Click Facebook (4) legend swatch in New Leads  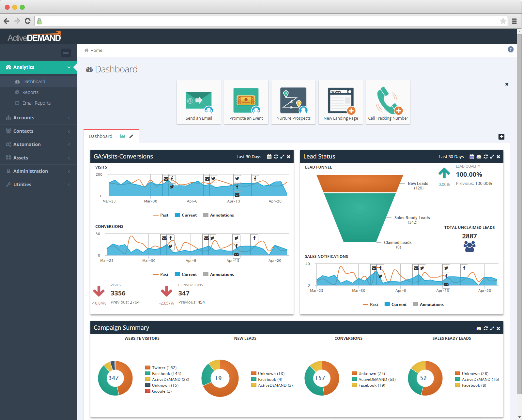[254, 380]
